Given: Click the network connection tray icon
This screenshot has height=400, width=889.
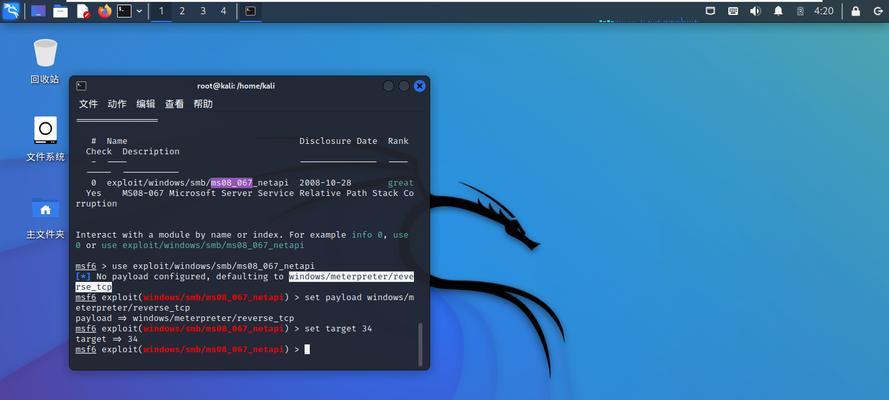Looking at the screenshot, I should point(710,11).
